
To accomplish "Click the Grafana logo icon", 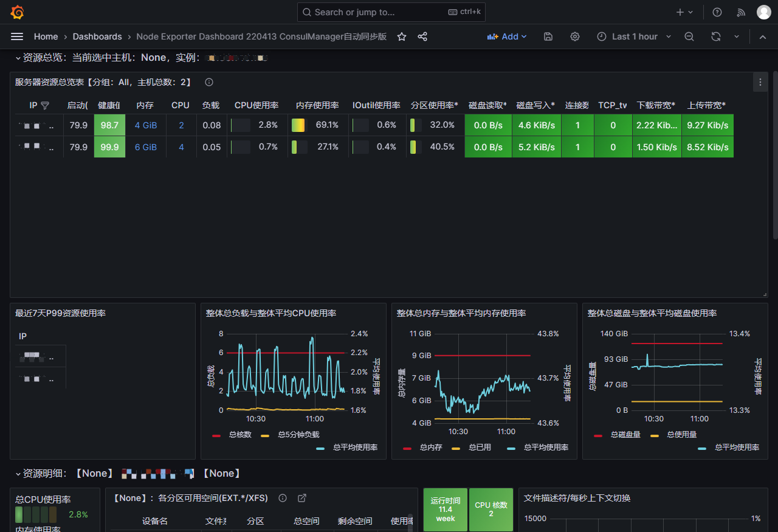I will click(17, 12).
